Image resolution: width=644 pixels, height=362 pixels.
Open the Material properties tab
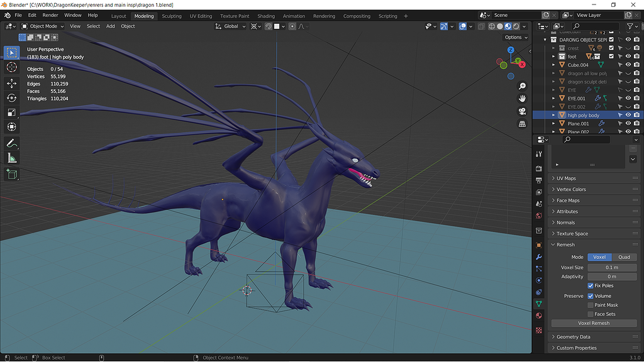[539, 315]
